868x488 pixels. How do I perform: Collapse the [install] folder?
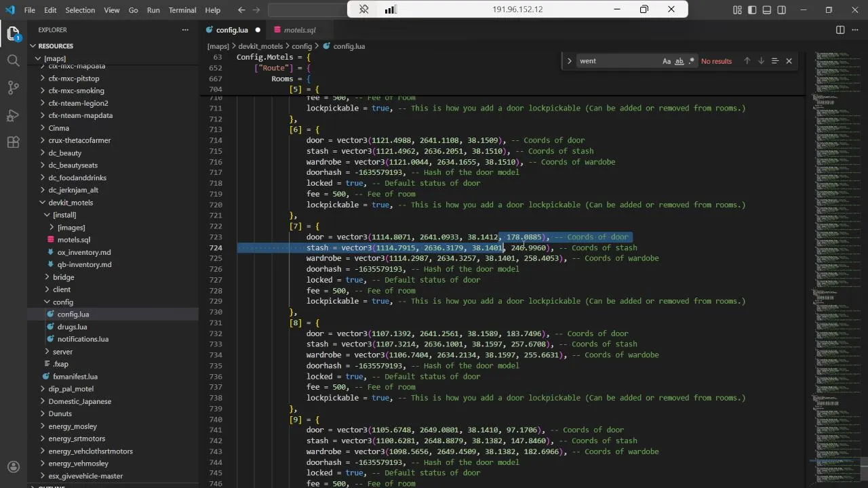113,215
